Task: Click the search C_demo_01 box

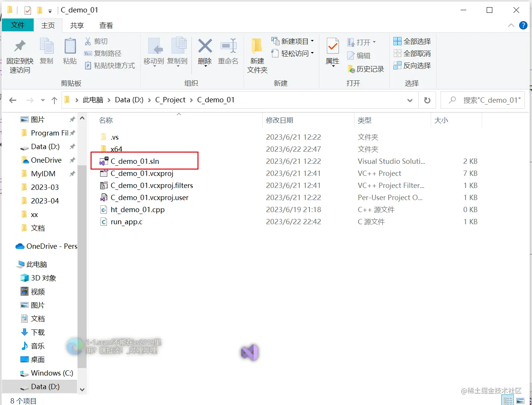Action: (x=483, y=100)
